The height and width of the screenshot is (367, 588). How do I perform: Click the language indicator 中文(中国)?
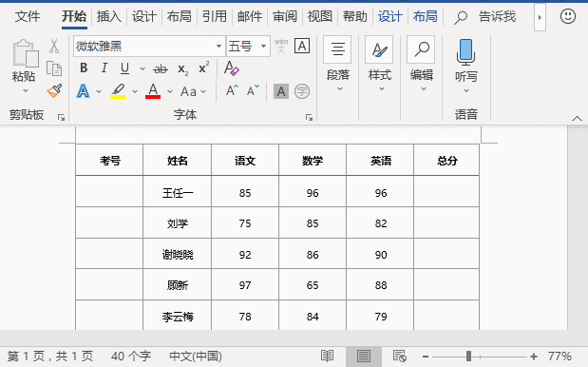click(196, 357)
